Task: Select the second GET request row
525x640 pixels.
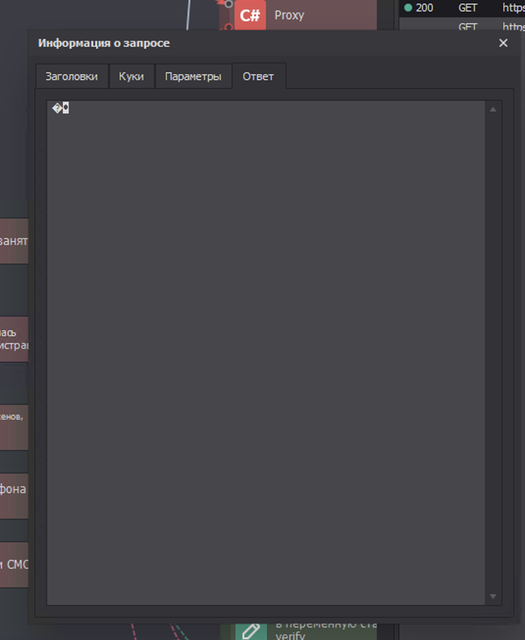Action: pos(462,24)
